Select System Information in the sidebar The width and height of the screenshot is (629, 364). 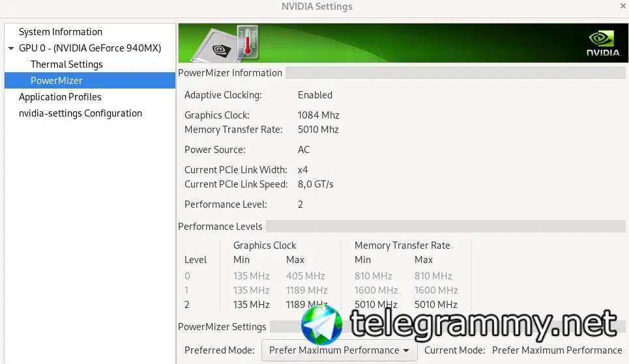pyautogui.click(x=61, y=32)
